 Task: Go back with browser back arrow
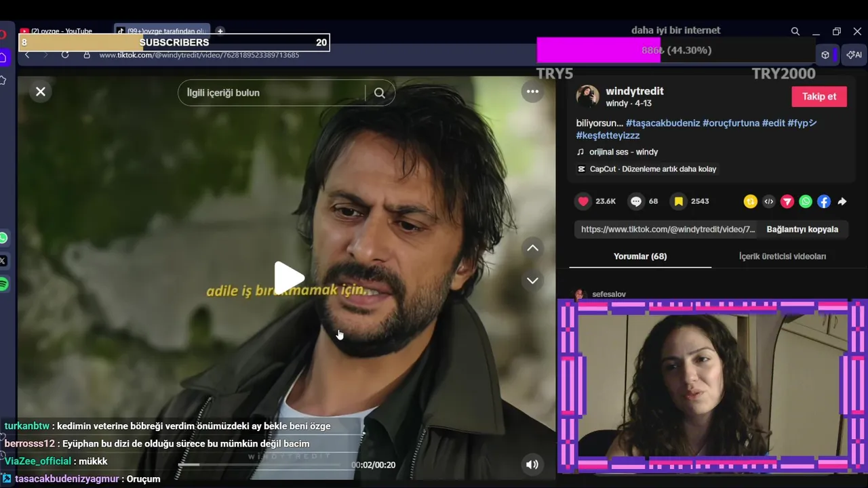[27, 54]
